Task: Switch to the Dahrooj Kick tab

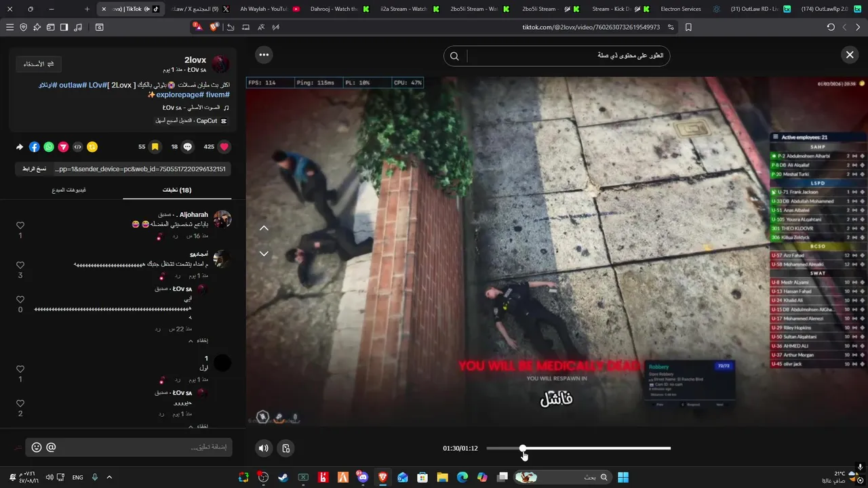Action: 338,9
